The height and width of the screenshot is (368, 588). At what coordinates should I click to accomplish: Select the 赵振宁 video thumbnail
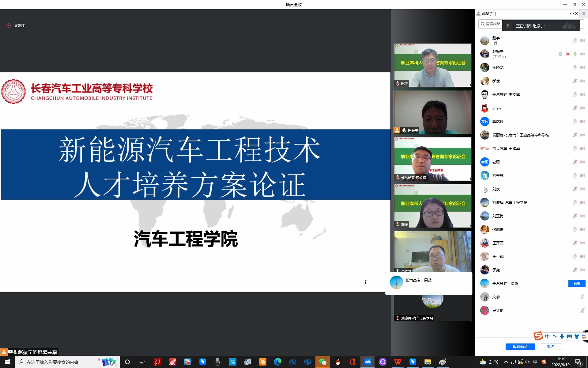click(x=432, y=112)
